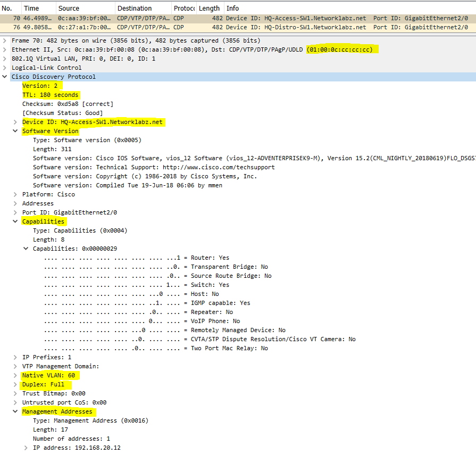Select the Number of addresses: 1 line
The width and height of the screenshot is (476, 454).
71,439
